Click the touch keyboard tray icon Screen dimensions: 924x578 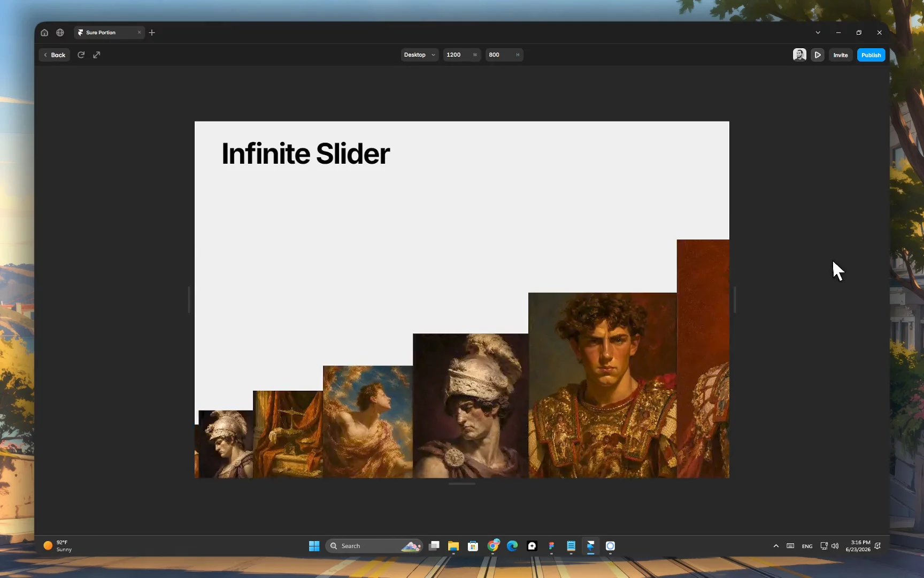[790, 546]
